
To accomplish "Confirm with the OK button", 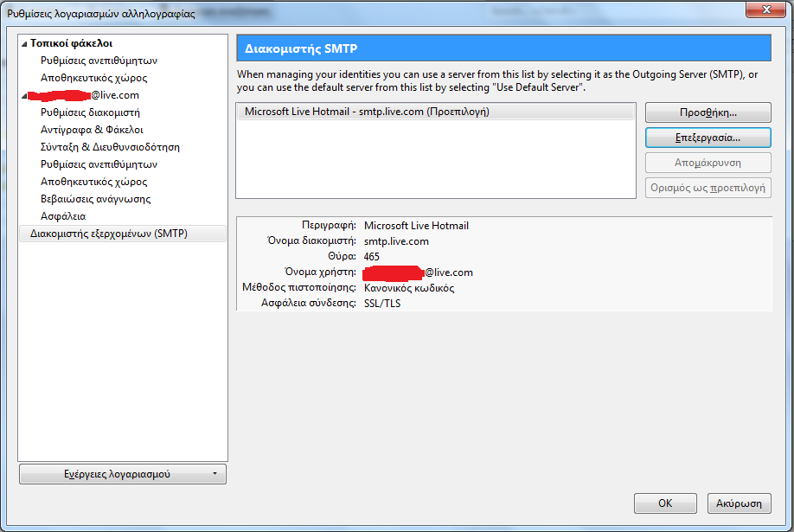I will 665,503.
